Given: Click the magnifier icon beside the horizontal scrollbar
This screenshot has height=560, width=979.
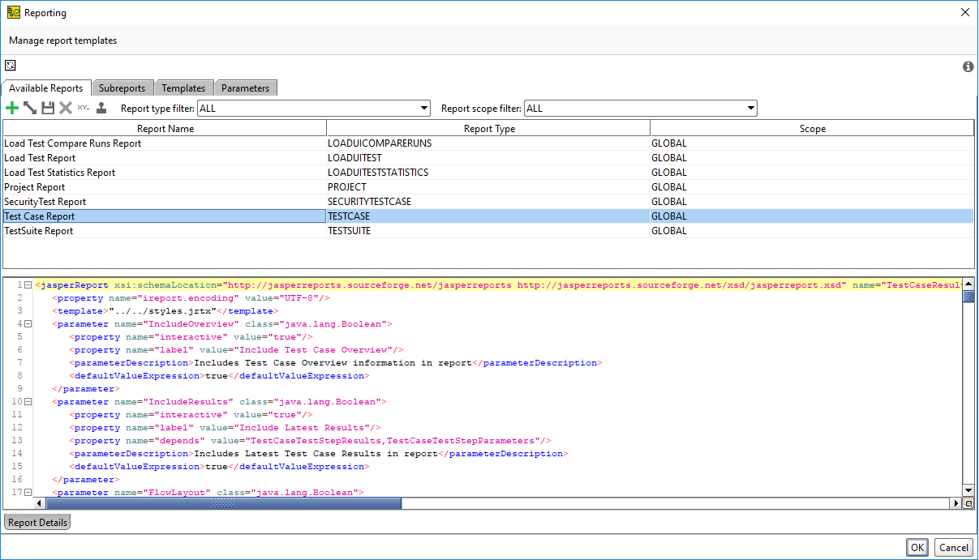Looking at the screenshot, I should [x=970, y=503].
